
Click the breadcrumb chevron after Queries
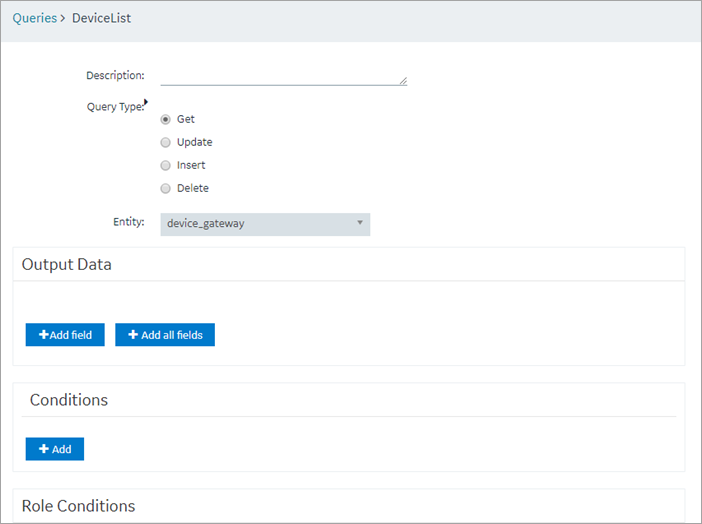point(63,18)
